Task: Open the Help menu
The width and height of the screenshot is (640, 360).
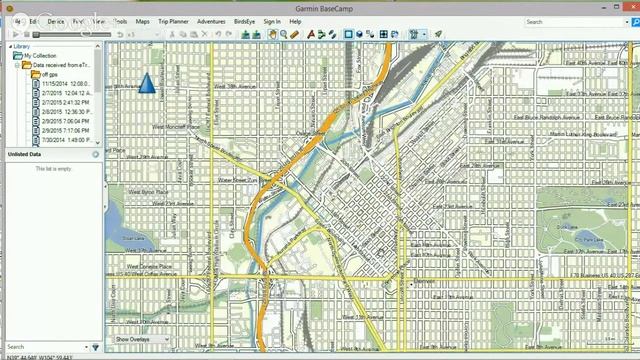Action: tap(295, 22)
